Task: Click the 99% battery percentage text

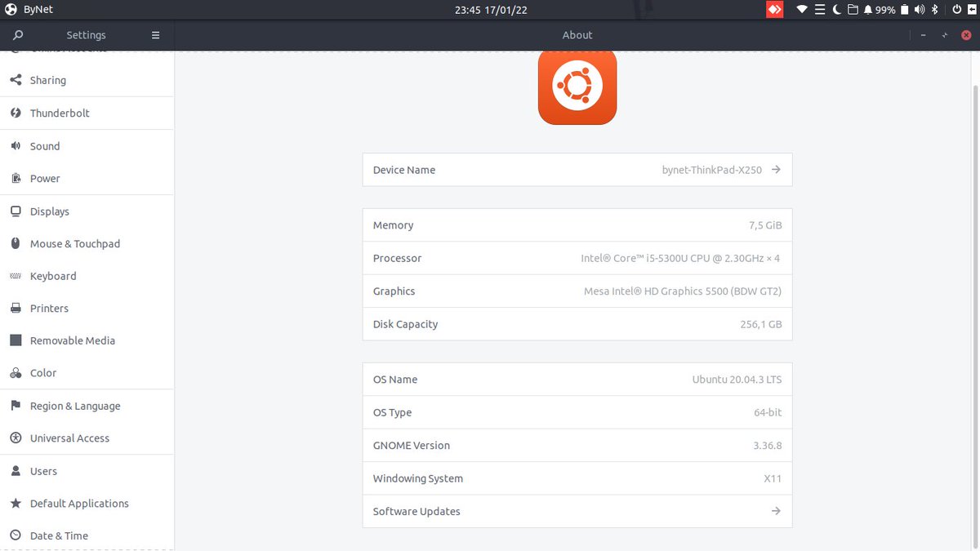Action: (885, 10)
